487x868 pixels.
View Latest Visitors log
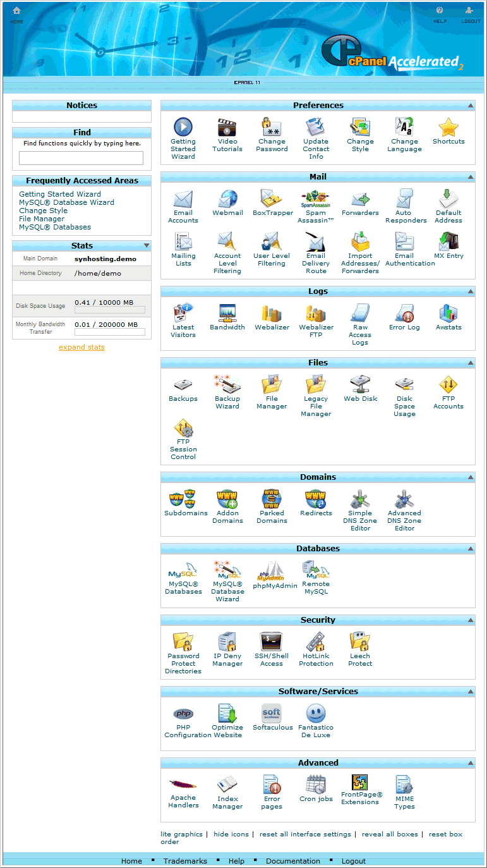click(x=183, y=313)
